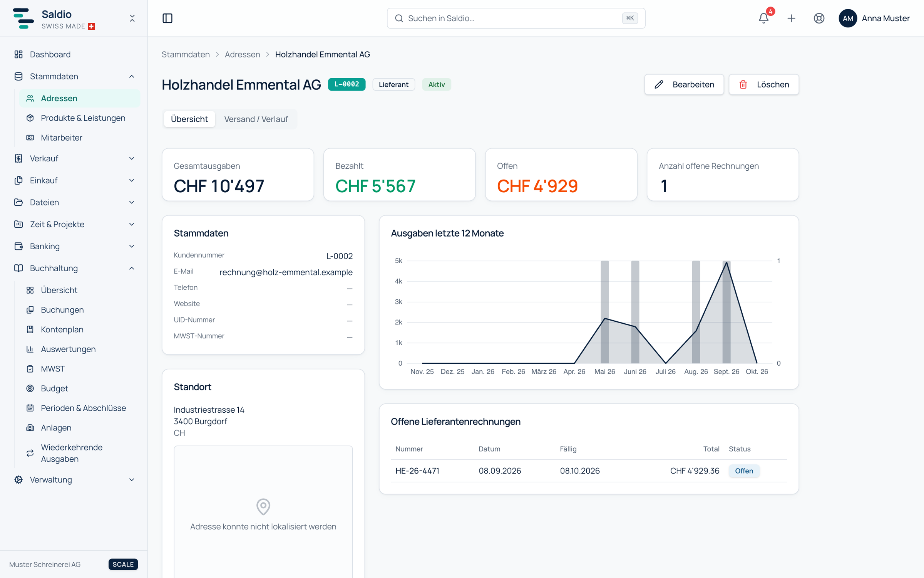Screen dimensions: 924x578
Task: Open Mitarbeiter in the sidebar
Action: click(80, 138)
